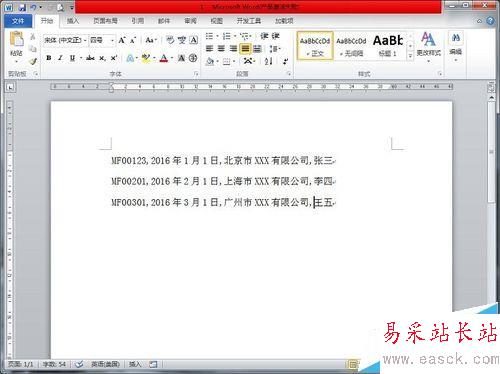Screen dimensions: 500x374
Task: Toggle Underline formatting
Action: point(72,58)
